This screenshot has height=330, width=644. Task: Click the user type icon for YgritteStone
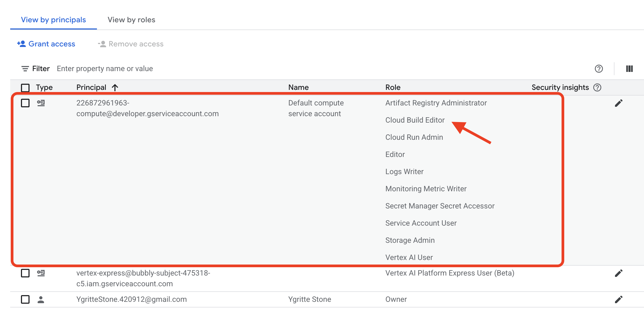coord(41,299)
